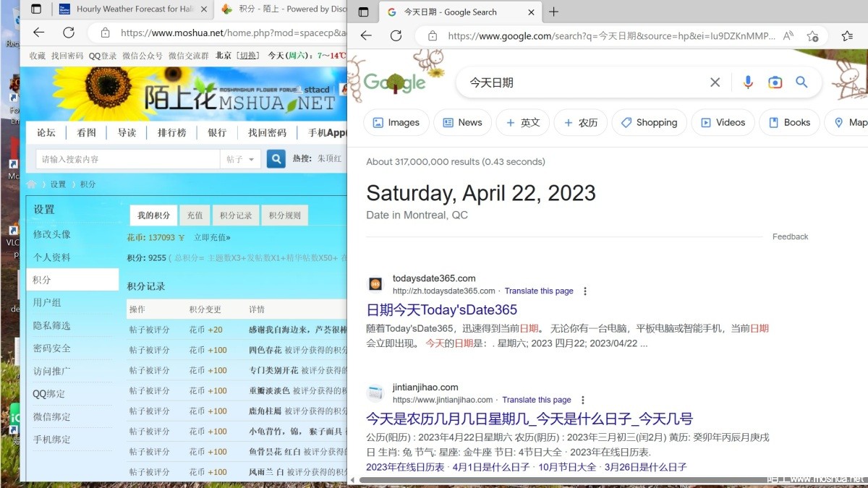Refresh the moshua.net page
Viewport: 868px width, 488px height.
(69, 33)
